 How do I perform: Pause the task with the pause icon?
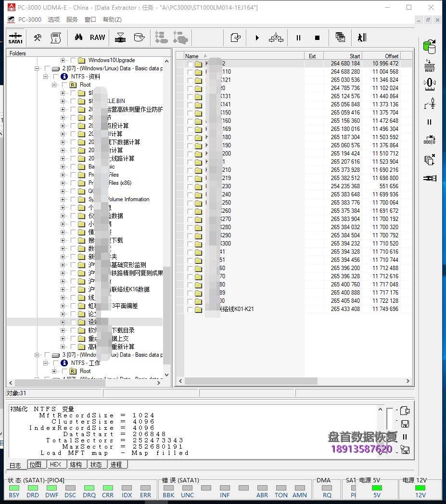(298, 38)
